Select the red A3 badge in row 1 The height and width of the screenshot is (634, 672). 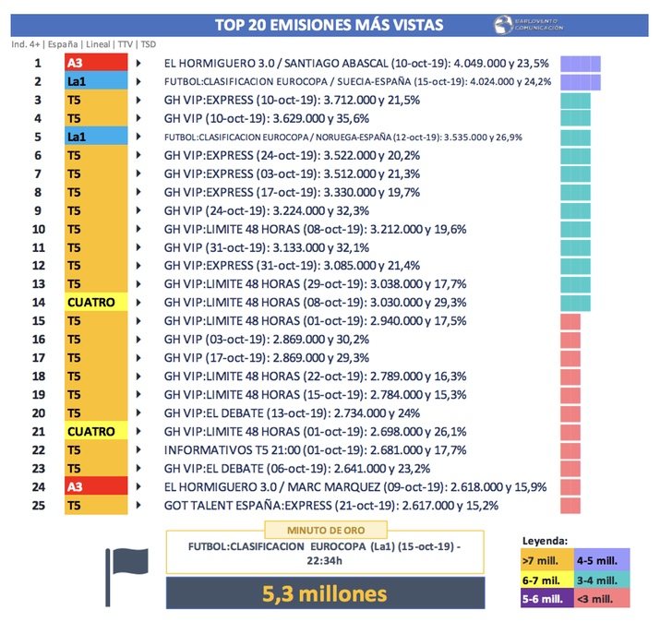95,64
